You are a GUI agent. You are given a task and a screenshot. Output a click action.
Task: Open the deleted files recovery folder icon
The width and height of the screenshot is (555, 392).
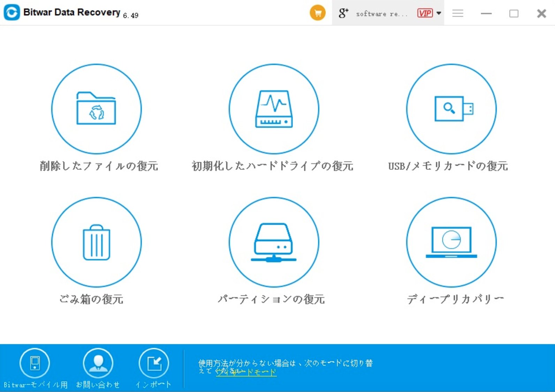click(x=97, y=109)
